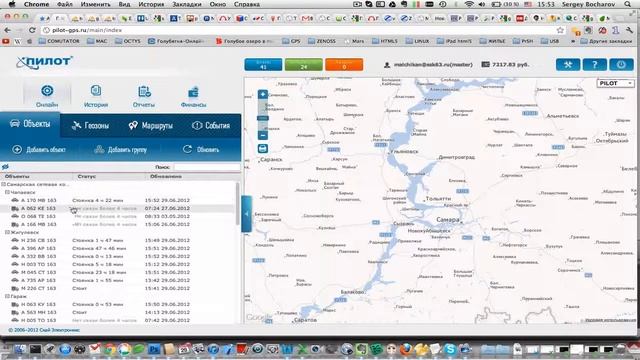Zoom out the map with minus button
Screen dimensions: 640x360
pyautogui.click(x=263, y=136)
